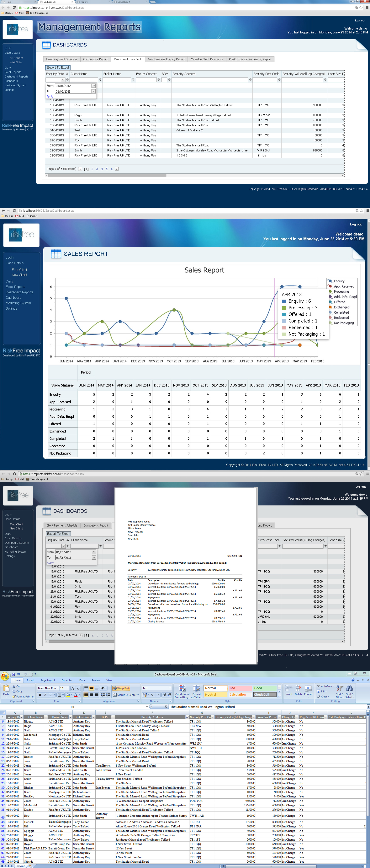Screen dimensions: 370x868
Task: Open Find & Select binoculars menu
Action: (x=349, y=692)
